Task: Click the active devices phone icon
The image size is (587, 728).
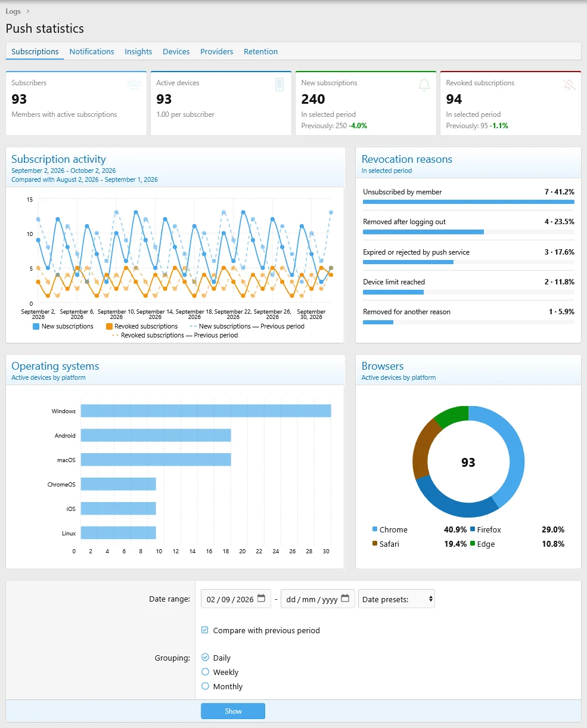Action: (x=279, y=85)
